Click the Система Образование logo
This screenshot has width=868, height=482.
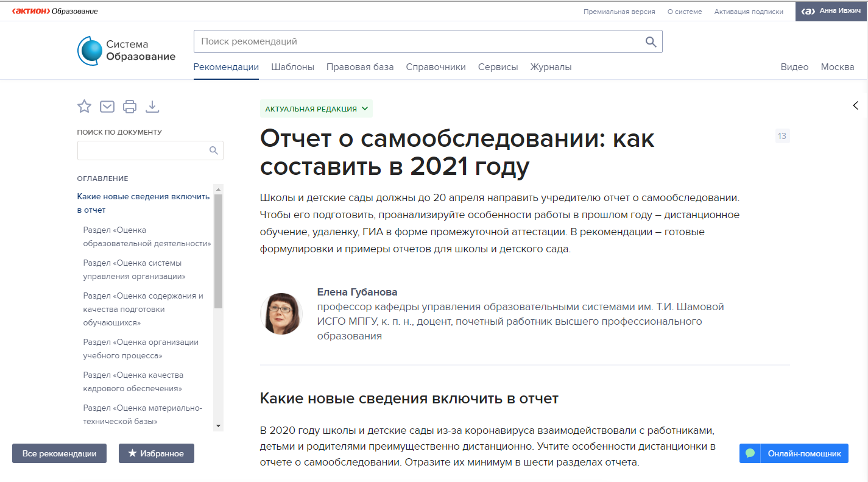pyautogui.click(x=126, y=51)
